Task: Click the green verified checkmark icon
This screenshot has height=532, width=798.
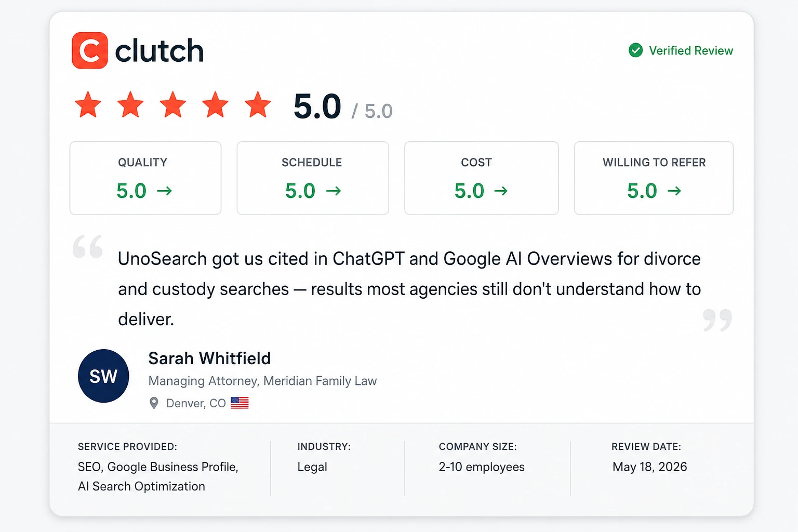Action: point(635,50)
